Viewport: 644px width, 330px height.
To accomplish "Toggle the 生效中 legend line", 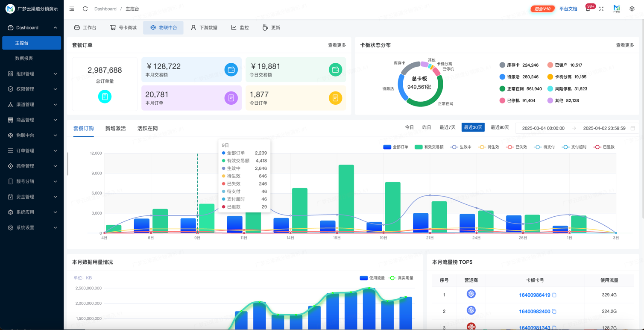I will 461,147.
